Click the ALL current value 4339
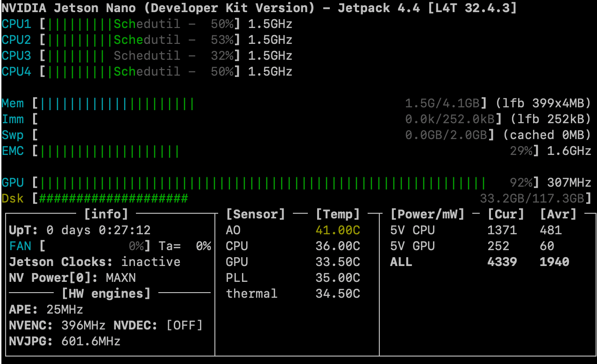Image resolution: width=597 pixels, height=364 pixels. click(502, 262)
